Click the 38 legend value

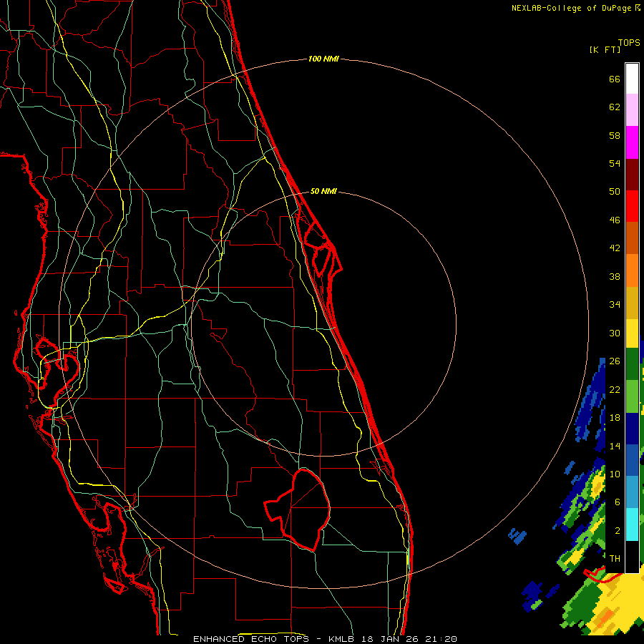pyautogui.click(x=615, y=276)
